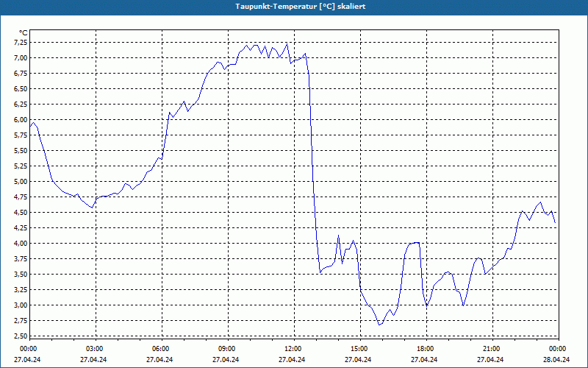Select the 3,50 y-axis value

point(21,275)
